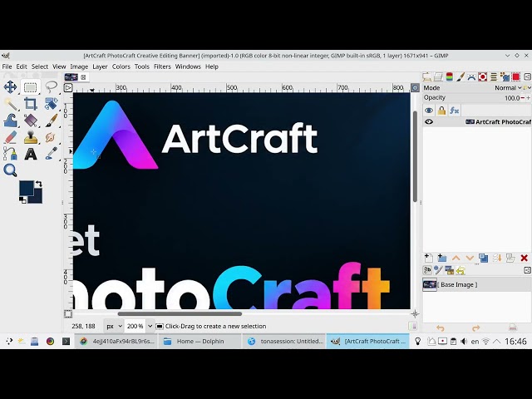Viewport: 532px width, 399px height.
Task: Select the Move tool
Action: point(10,86)
